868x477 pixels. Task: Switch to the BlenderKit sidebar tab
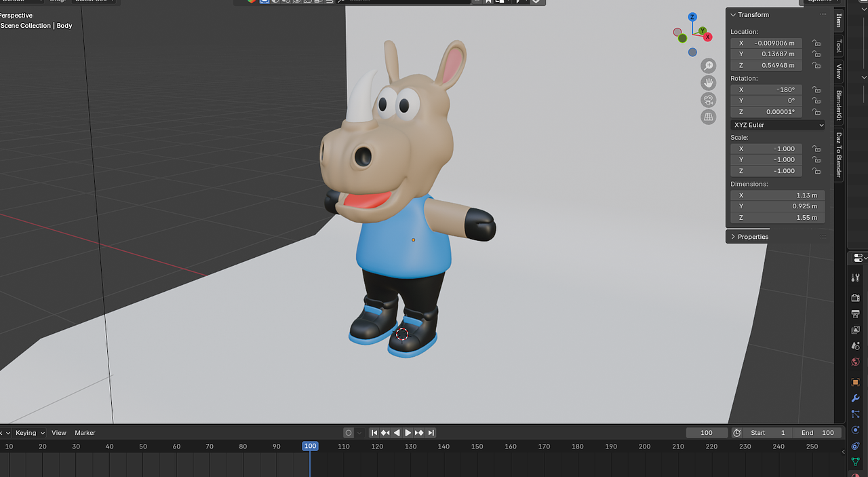coord(839,105)
